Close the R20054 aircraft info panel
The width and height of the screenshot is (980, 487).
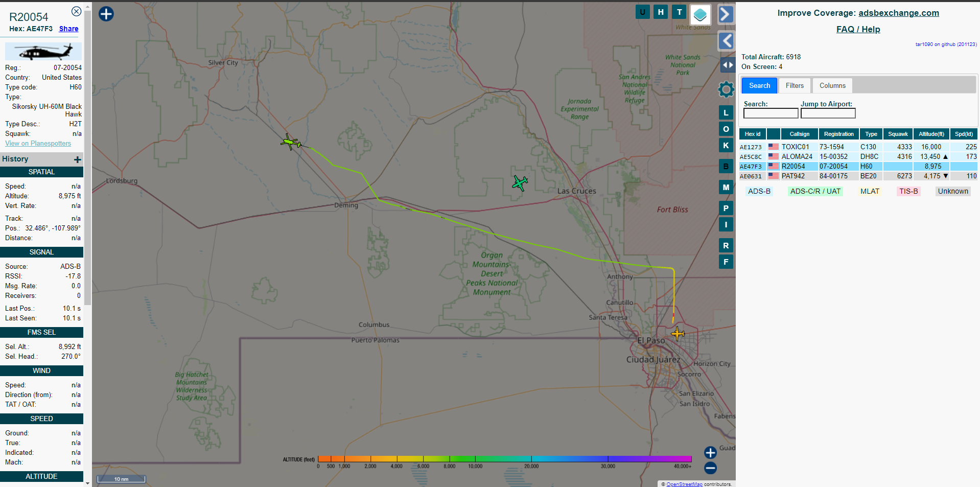[76, 11]
